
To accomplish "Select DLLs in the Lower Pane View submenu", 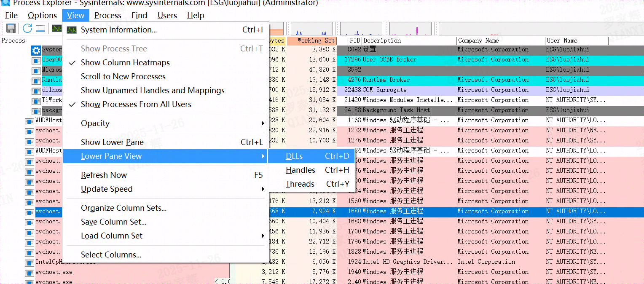I will point(311,156).
